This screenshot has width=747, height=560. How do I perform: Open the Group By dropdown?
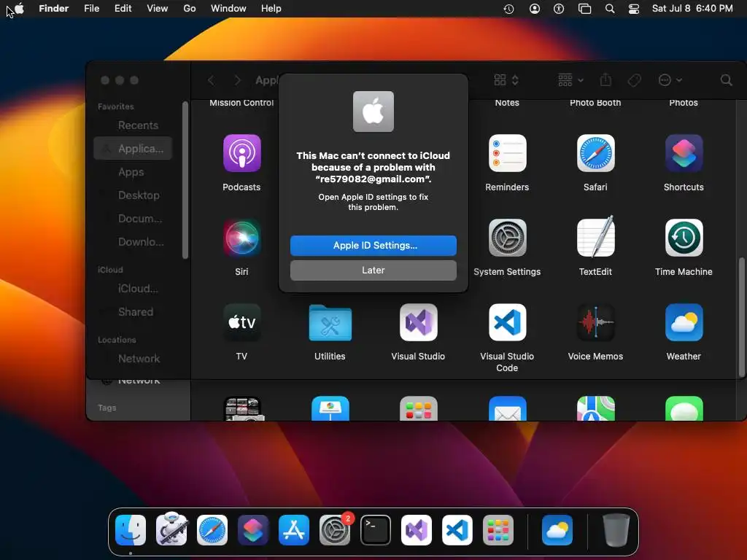point(570,80)
